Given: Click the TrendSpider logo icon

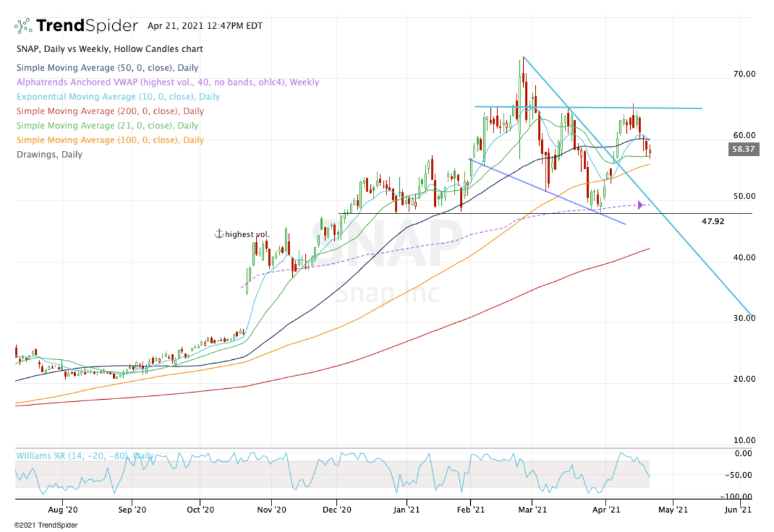Looking at the screenshot, I should (23, 26).
